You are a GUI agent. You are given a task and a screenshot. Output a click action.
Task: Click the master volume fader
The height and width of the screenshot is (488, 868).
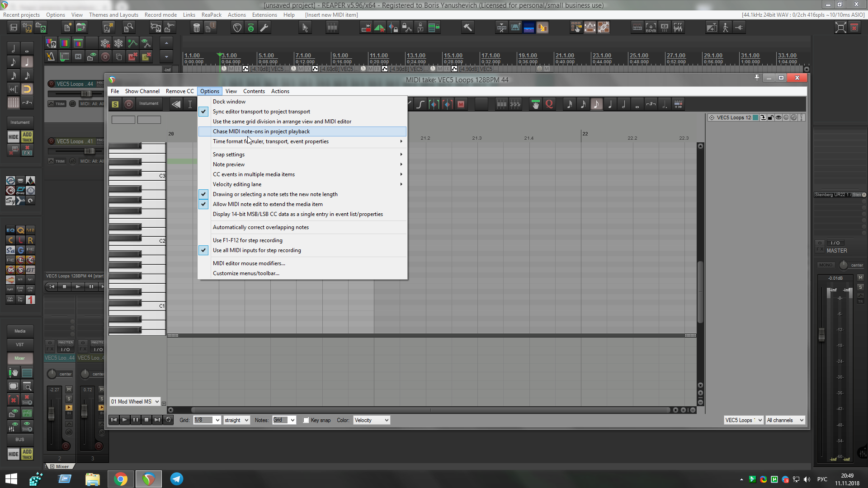click(821, 334)
